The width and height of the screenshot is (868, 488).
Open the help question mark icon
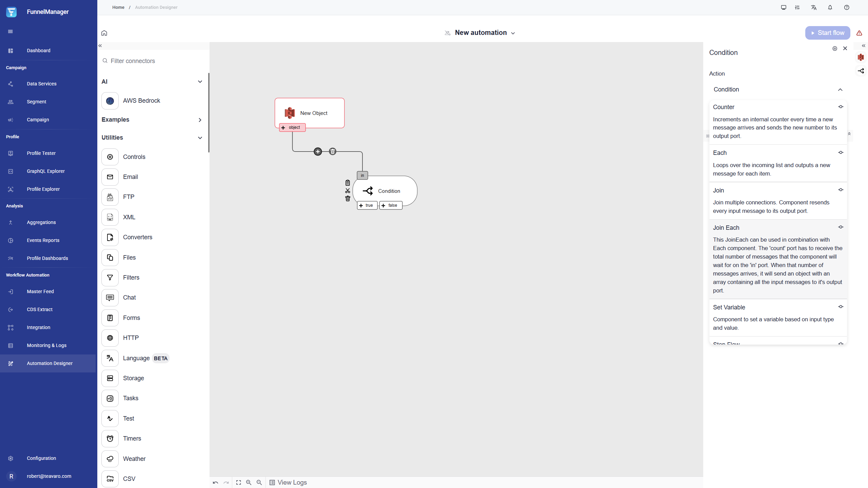pos(847,7)
